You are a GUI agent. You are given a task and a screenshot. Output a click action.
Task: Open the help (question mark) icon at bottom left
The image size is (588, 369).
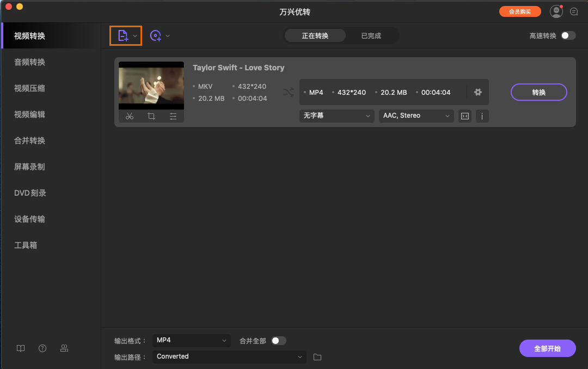tap(42, 348)
